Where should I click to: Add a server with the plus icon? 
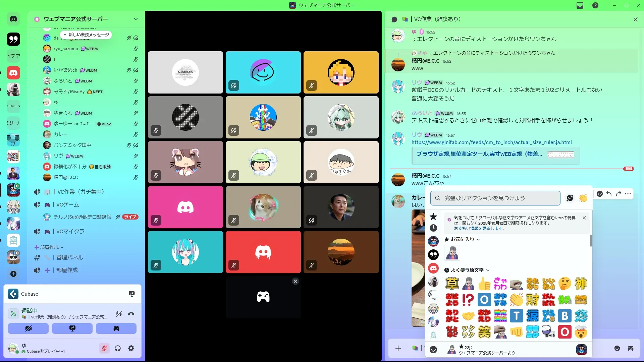point(13,274)
